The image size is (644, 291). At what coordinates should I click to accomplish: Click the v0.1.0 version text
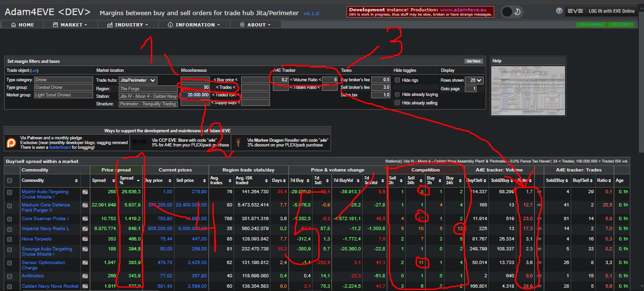[x=311, y=14]
